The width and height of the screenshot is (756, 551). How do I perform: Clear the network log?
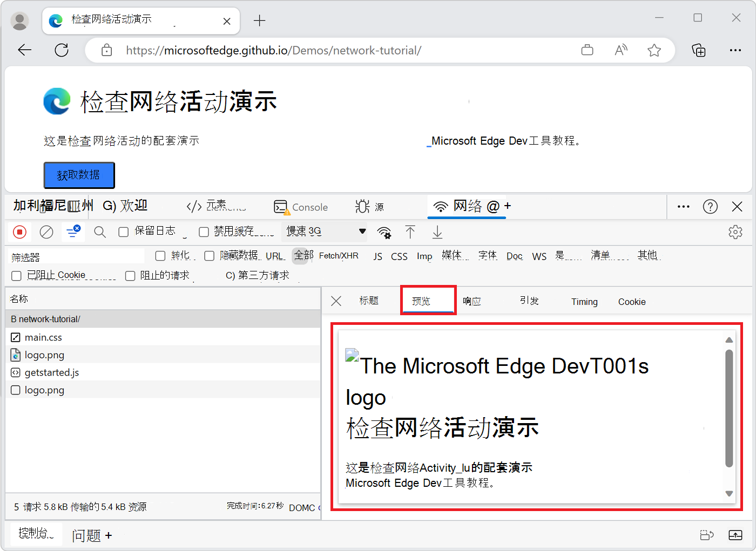[46, 232]
